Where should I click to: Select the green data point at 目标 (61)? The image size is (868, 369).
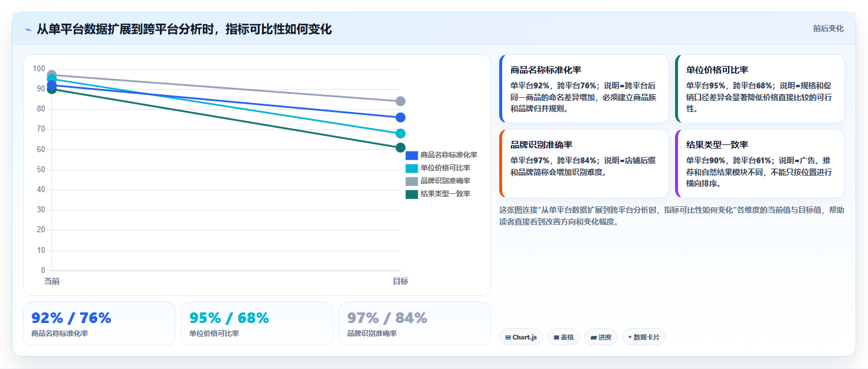pos(401,147)
